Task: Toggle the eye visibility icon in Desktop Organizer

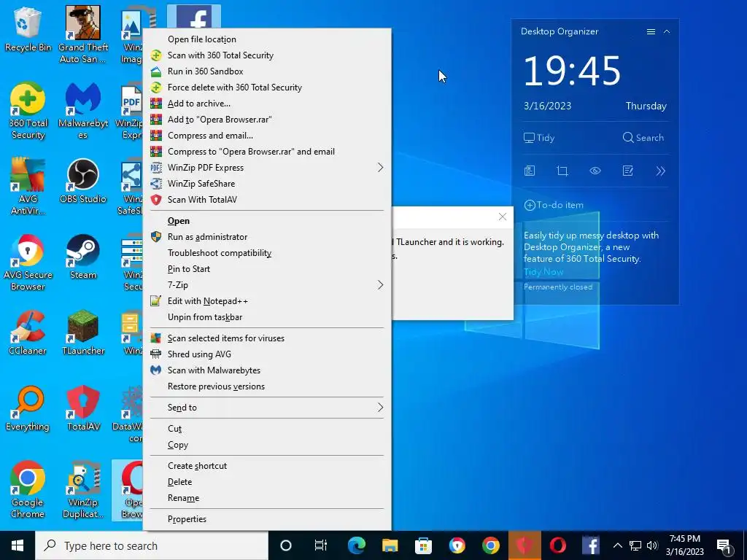Action: click(x=595, y=171)
